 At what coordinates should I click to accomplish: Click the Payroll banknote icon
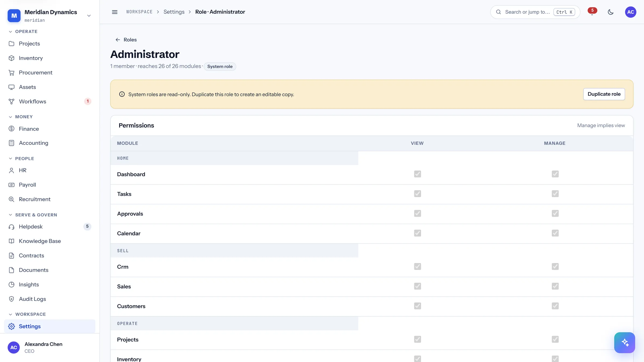(12, 185)
